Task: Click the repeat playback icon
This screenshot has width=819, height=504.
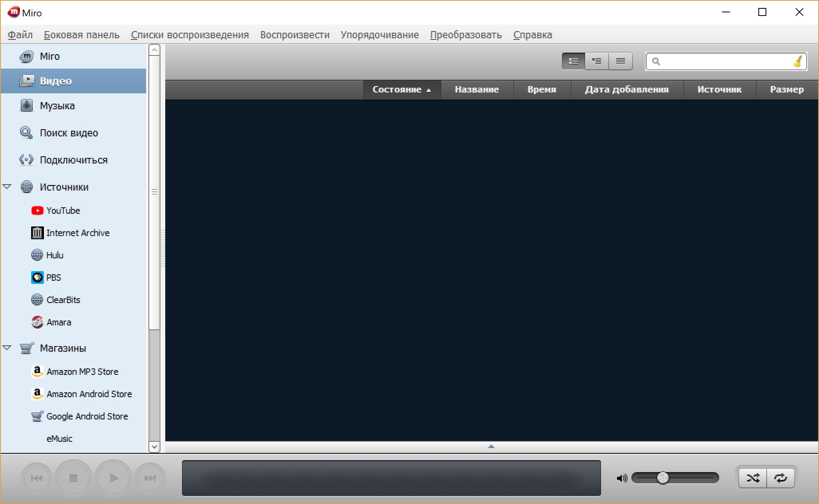Action: tap(781, 477)
